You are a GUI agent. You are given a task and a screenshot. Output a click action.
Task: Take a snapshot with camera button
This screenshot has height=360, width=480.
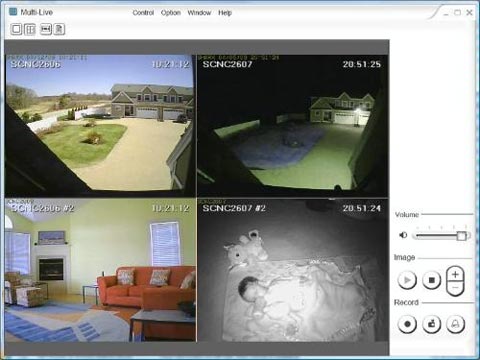[432, 324]
